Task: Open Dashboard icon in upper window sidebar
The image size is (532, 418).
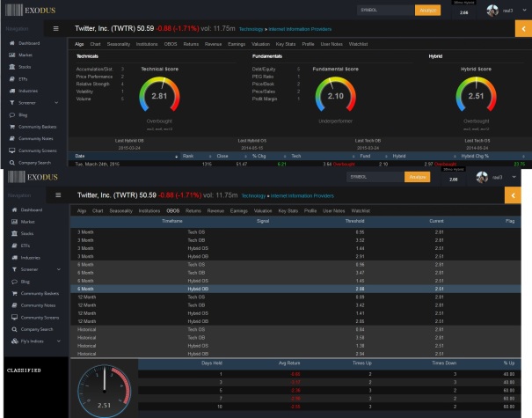Action: 12,43
